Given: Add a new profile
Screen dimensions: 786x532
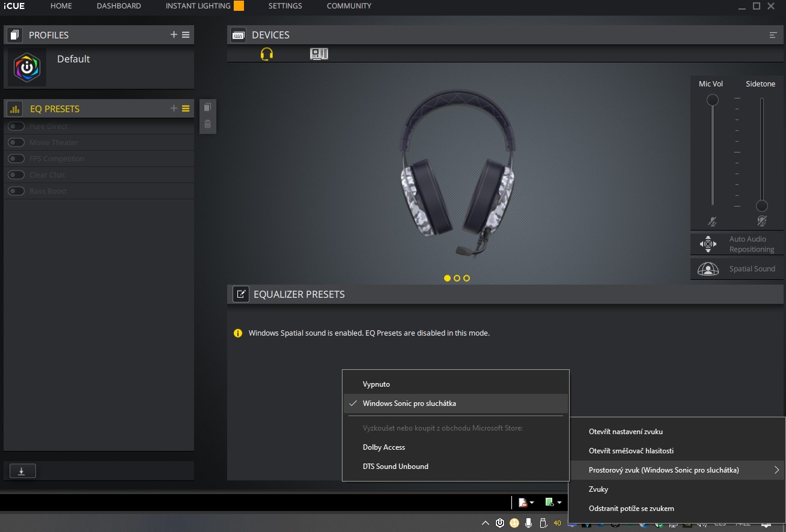Looking at the screenshot, I should pyautogui.click(x=174, y=35).
